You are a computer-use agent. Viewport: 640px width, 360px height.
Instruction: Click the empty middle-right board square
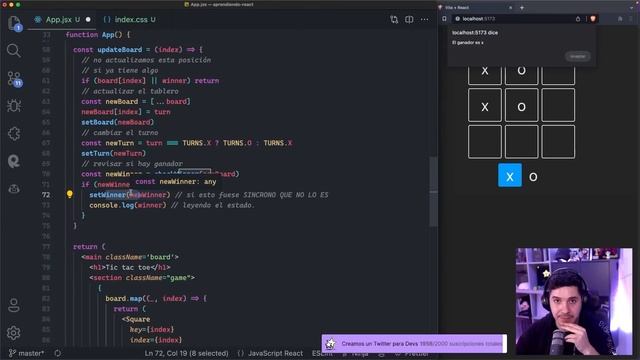(x=558, y=105)
